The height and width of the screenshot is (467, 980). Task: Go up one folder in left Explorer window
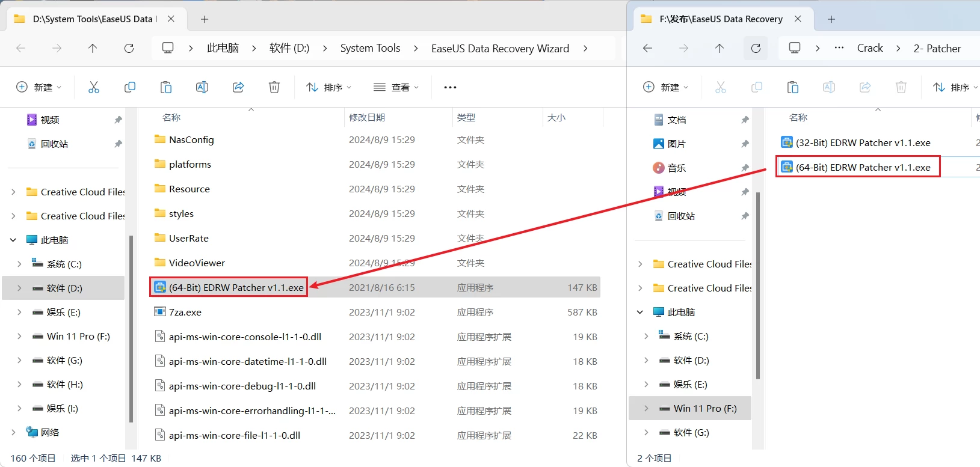pos(93,48)
